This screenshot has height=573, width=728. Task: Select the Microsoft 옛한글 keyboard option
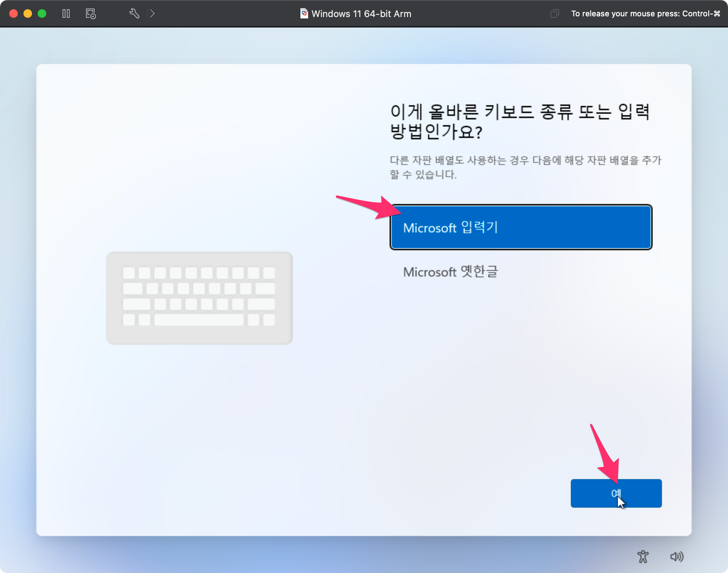coord(450,272)
